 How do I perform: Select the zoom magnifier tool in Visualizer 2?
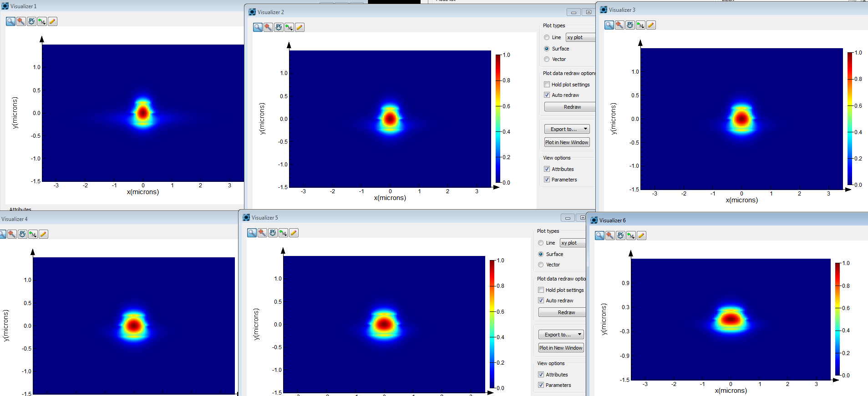(x=258, y=27)
